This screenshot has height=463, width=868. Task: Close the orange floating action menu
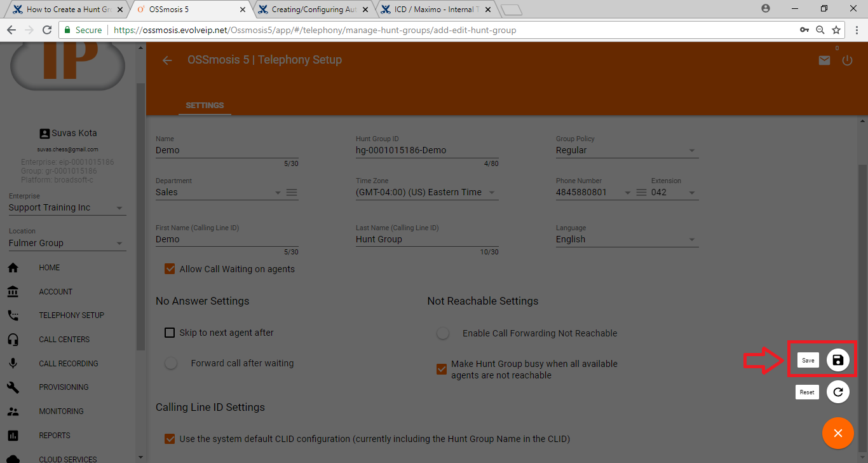[x=837, y=433]
